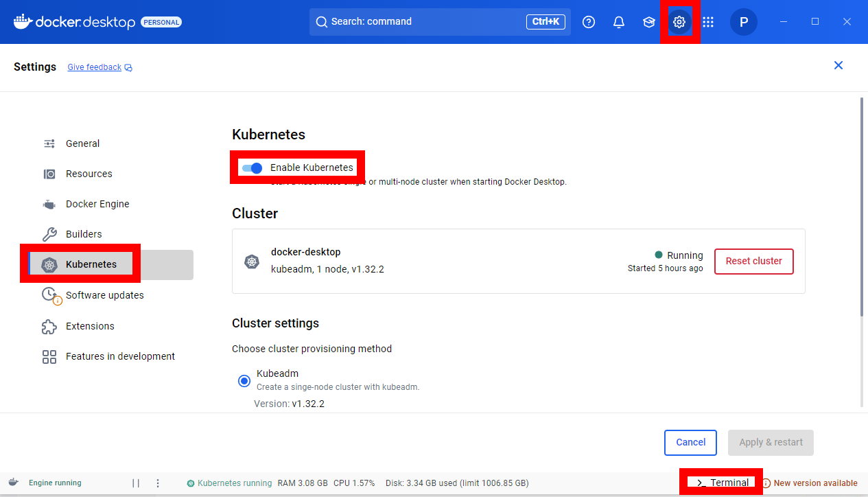
Task: Open the user profile avatar P
Action: pyautogui.click(x=744, y=22)
